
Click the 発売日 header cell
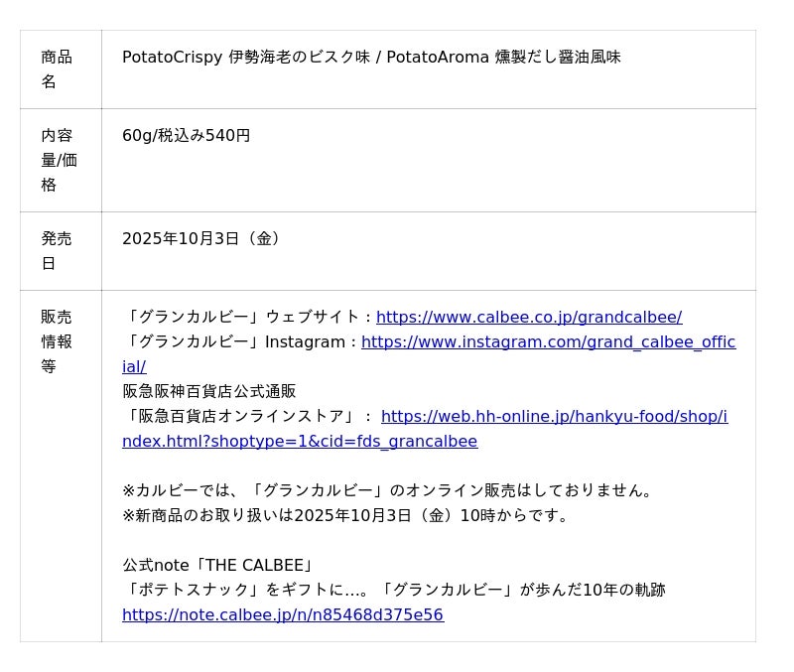tap(57, 251)
